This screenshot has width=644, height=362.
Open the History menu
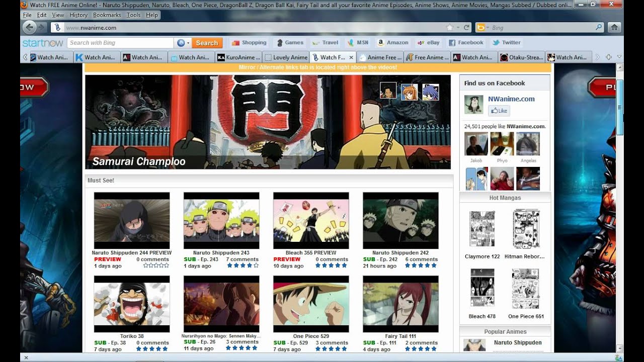point(78,15)
